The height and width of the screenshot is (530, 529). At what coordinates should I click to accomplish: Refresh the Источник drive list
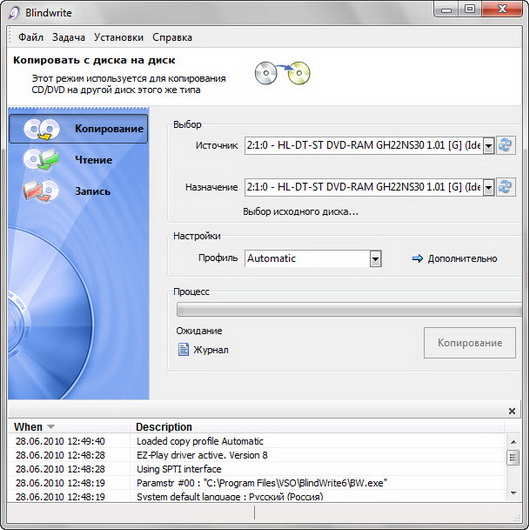point(505,145)
